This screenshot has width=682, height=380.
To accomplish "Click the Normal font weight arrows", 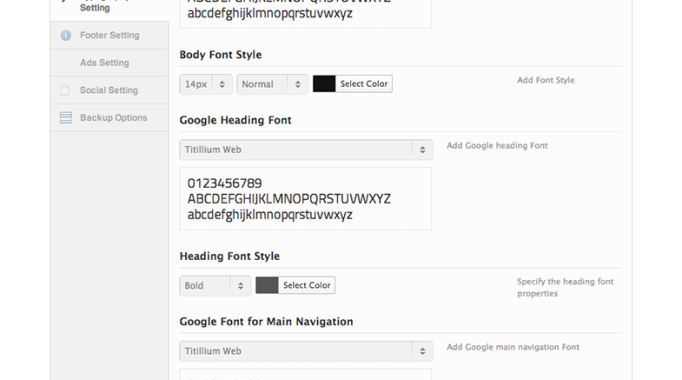I will coord(298,84).
